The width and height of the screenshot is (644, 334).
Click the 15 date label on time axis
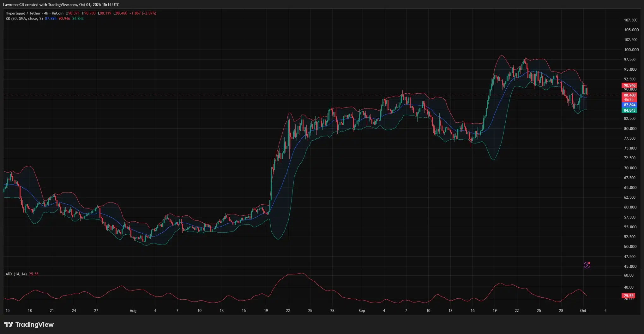(x=8, y=311)
